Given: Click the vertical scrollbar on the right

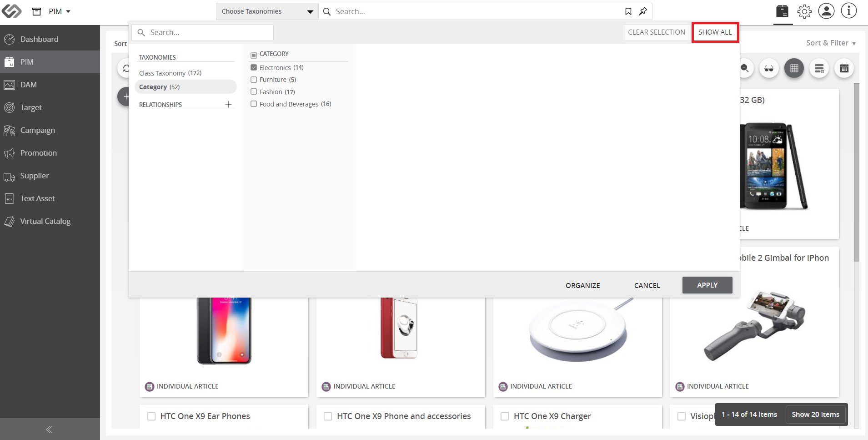Looking at the screenshot, I should (x=856, y=173).
